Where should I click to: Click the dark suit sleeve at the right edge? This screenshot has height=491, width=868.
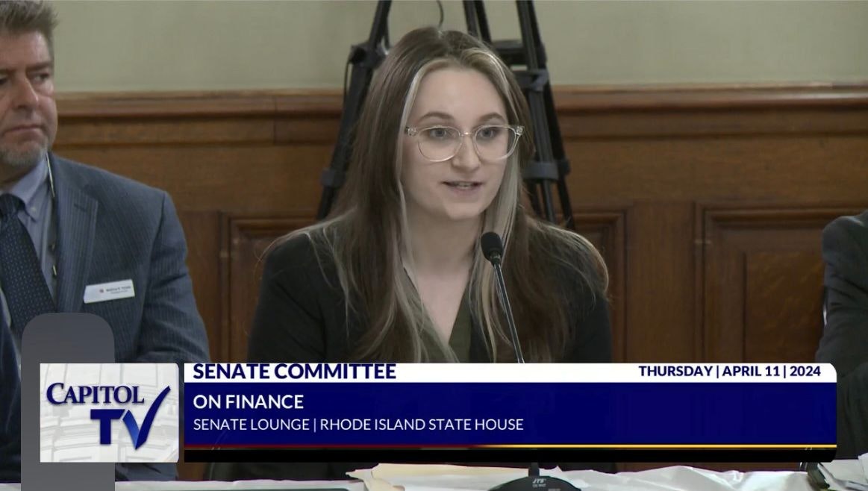click(847, 298)
